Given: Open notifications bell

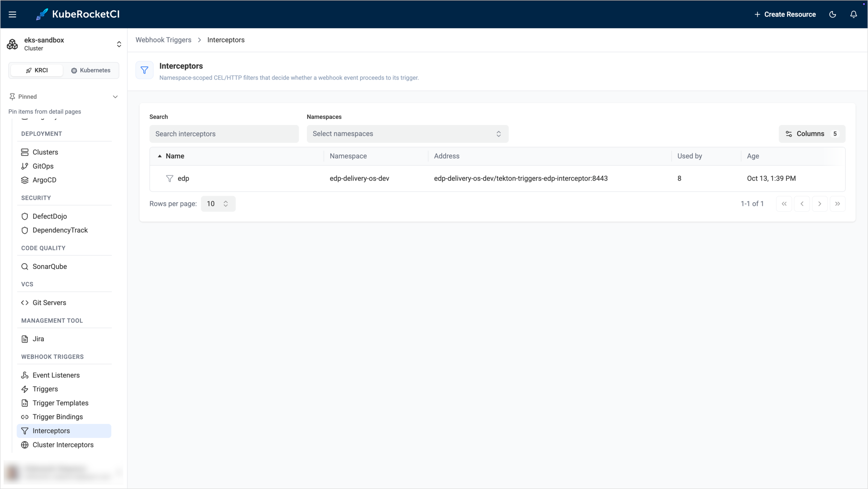Looking at the screenshot, I should coord(854,14).
